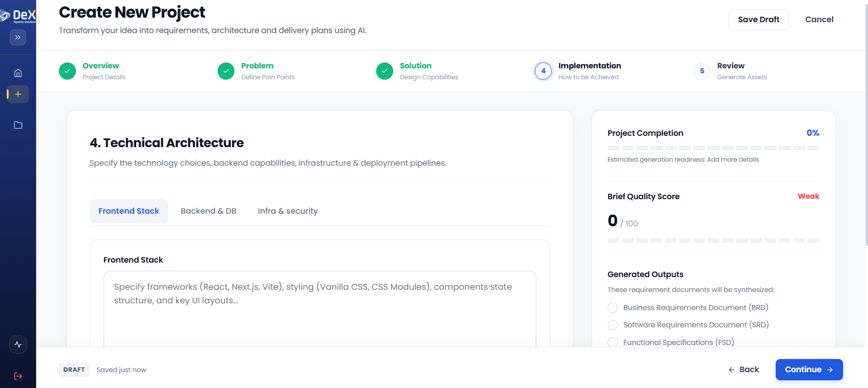Open the folder (projects) sidebar icon

18,125
